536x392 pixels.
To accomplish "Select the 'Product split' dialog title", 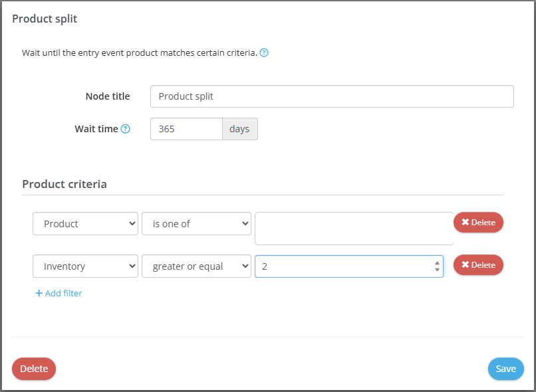I will [45, 19].
